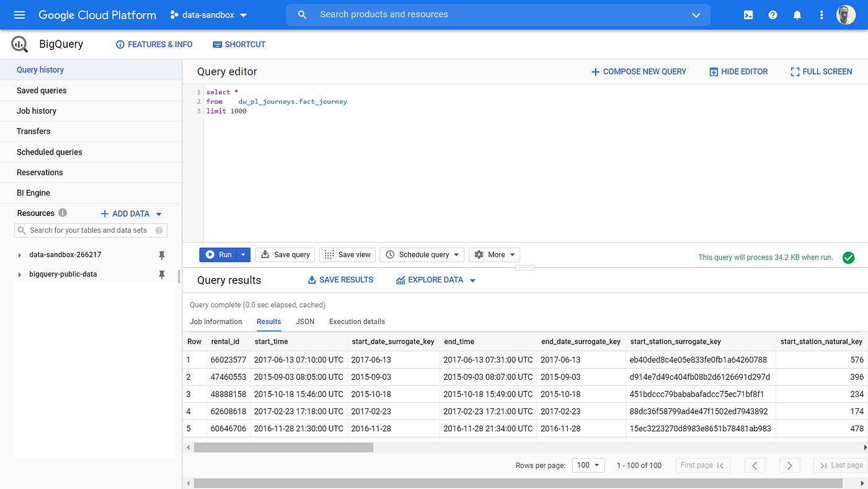Open the Rows per page dropdown
The height and width of the screenshot is (489, 868).
click(x=588, y=465)
